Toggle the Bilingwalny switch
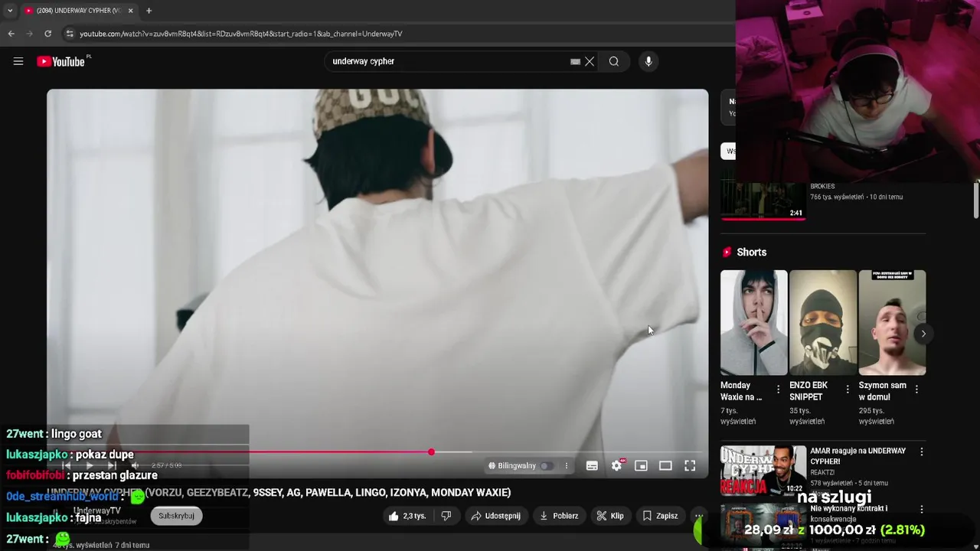Image resolution: width=980 pixels, height=551 pixels. click(x=546, y=465)
